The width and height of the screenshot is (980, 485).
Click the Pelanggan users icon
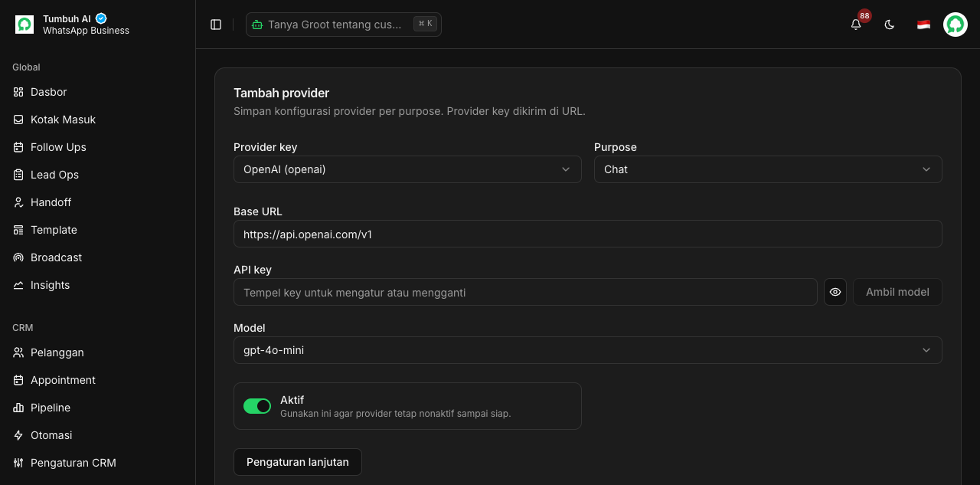point(18,352)
